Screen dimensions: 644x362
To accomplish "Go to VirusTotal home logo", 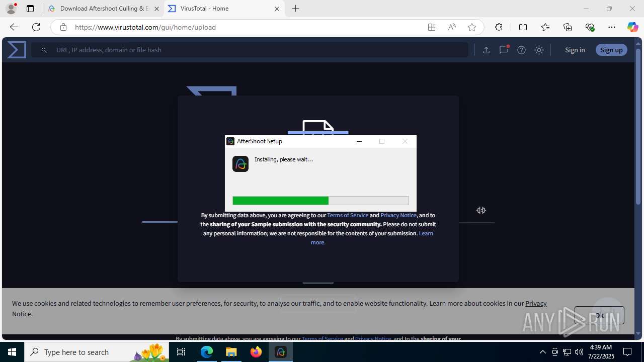I will [x=17, y=50].
